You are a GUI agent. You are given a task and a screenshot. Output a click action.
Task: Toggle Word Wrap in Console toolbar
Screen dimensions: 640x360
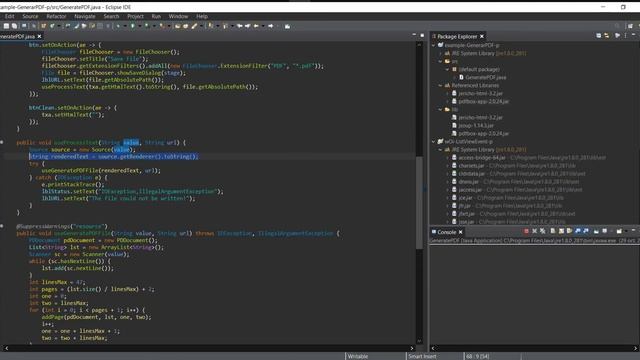click(569, 231)
